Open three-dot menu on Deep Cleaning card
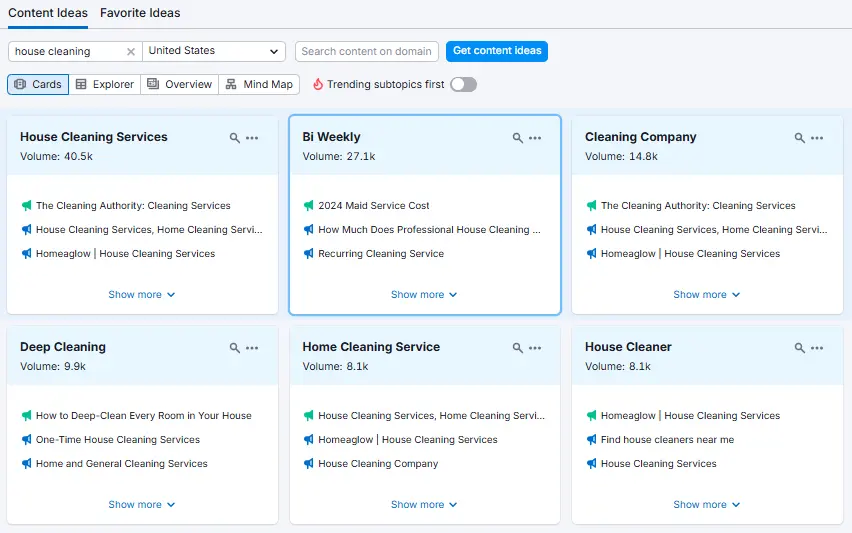 [x=252, y=348]
